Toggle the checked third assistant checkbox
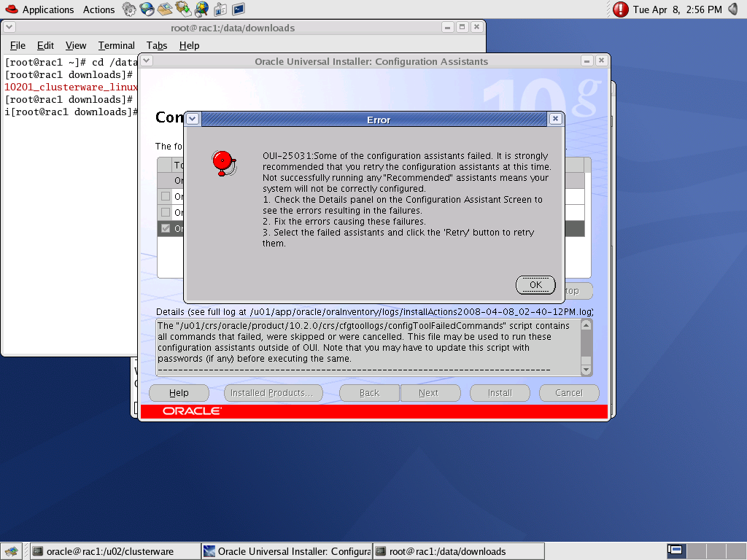Image resolution: width=747 pixels, height=560 pixels. tap(166, 228)
